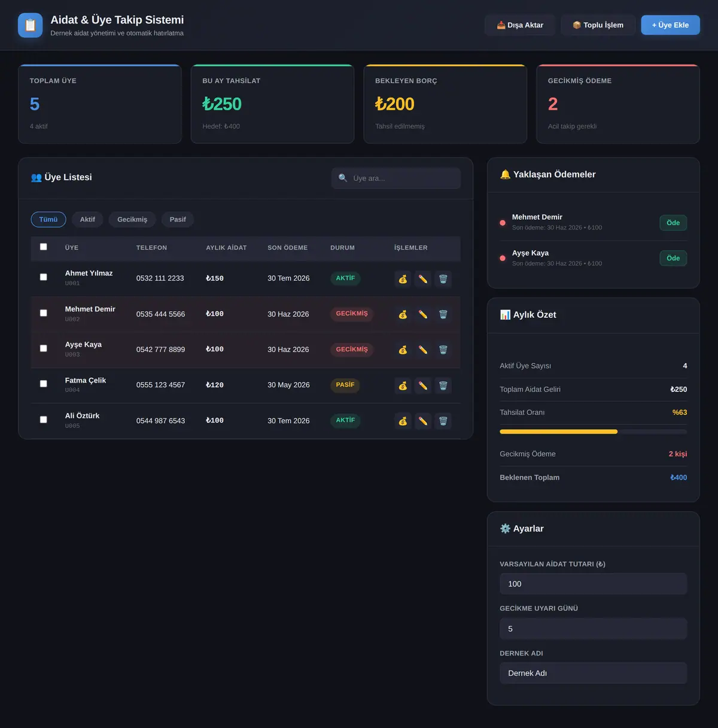Click the Tahsilat Oranı progress bar

coord(593,432)
